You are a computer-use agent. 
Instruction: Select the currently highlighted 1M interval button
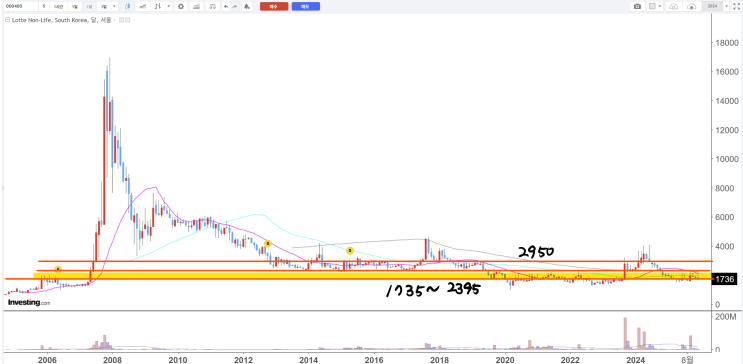(90, 7)
